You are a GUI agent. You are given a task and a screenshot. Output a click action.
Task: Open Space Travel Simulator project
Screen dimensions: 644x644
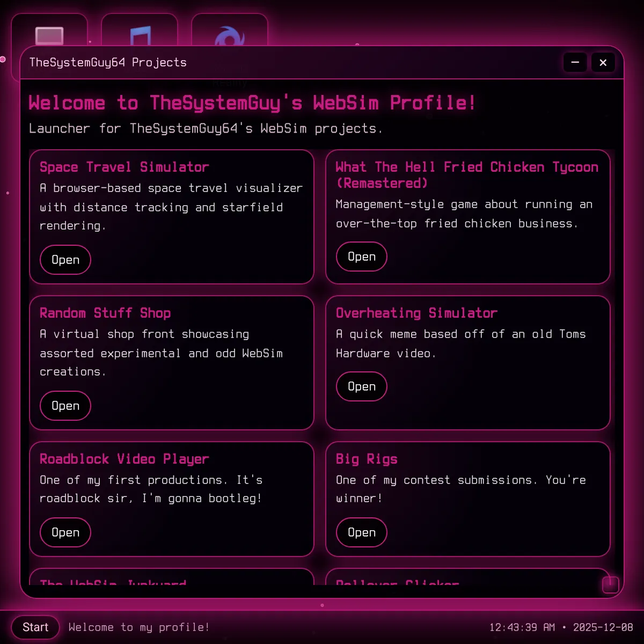65,260
